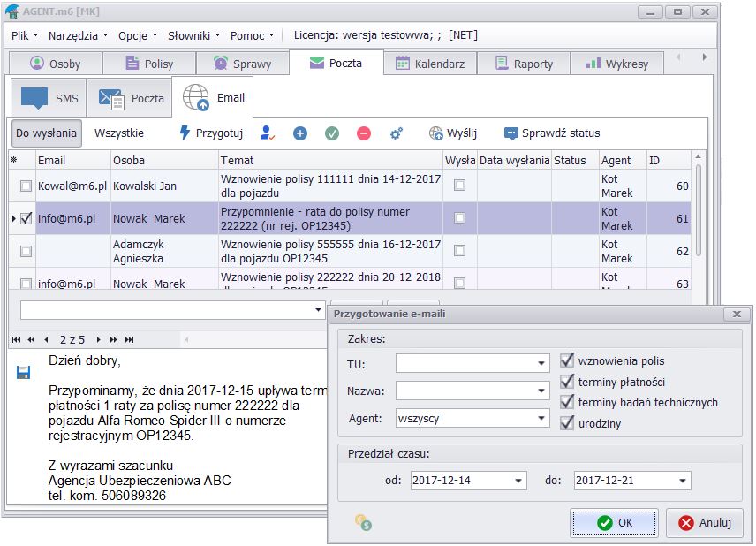Expand the combo box below the email grid
Screen dimensions: 756x546
tap(318, 309)
